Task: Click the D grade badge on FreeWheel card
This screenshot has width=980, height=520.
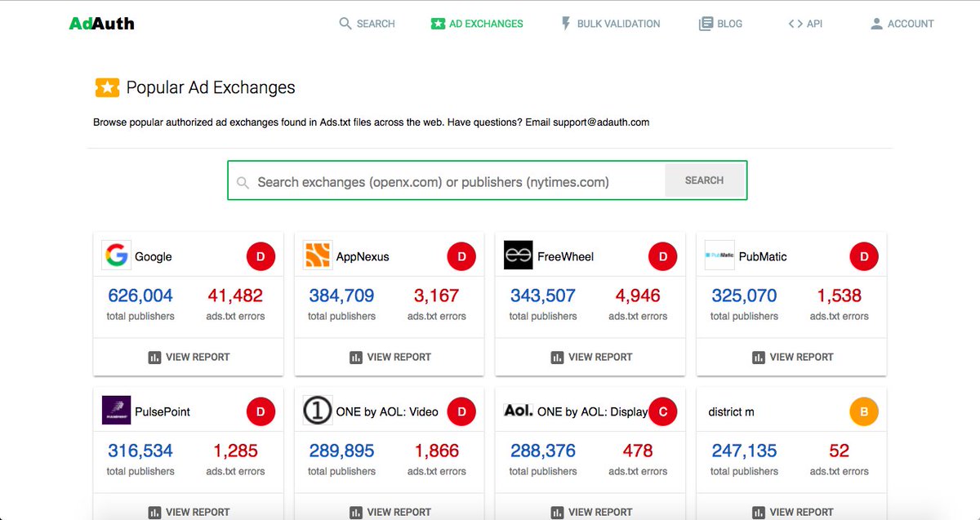Action: click(x=663, y=256)
